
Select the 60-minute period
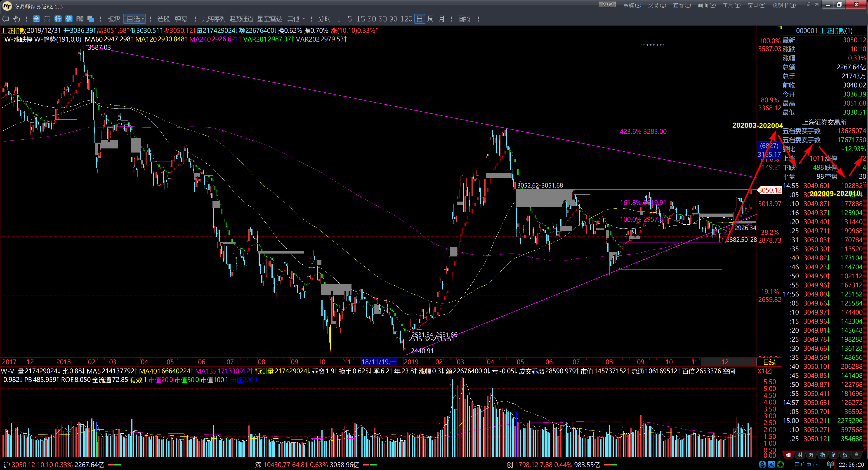[382, 19]
